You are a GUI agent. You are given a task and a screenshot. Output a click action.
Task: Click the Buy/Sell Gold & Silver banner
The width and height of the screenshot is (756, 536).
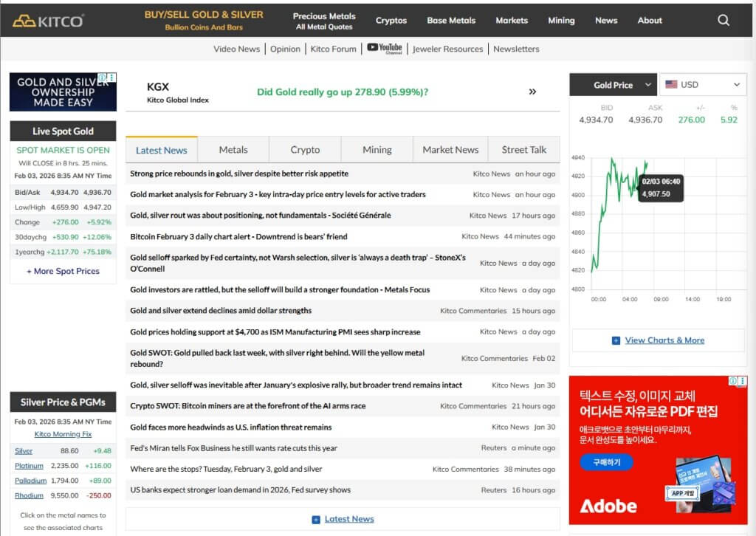coord(204,21)
